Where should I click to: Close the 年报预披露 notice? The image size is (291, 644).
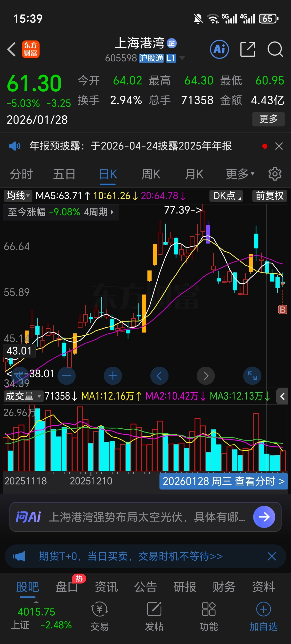pyautogui.click(x=279, y=146)
